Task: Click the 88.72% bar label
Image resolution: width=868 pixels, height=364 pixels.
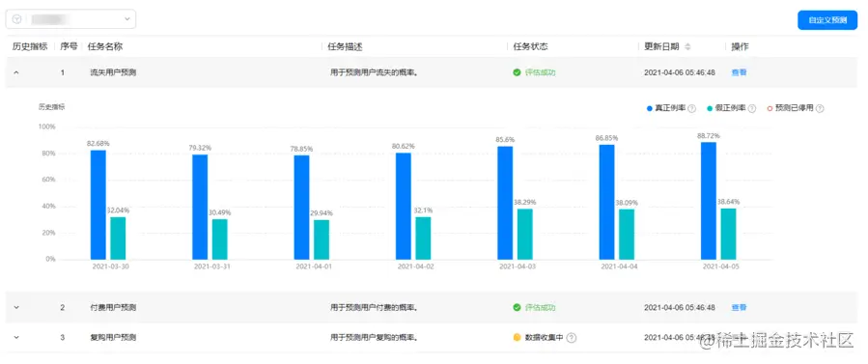Action: pyautogui.click(x=709, y=135)
